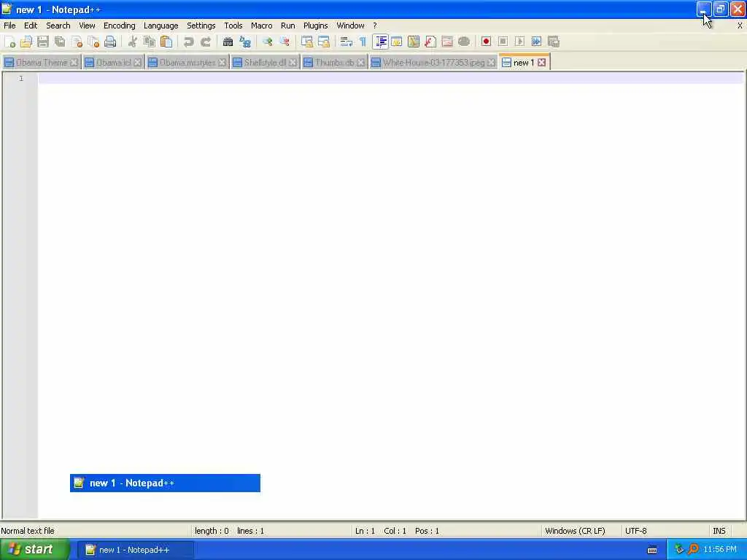Switch to the White-House-03-177353.jpeg tab
The image size is (747, 560).
pyautogui.click(x=433, y=63)
